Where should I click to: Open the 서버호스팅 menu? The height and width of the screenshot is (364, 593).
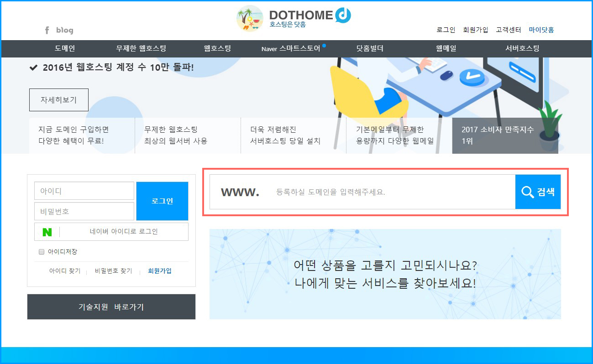pyautogui.click(x=522, y=48)
